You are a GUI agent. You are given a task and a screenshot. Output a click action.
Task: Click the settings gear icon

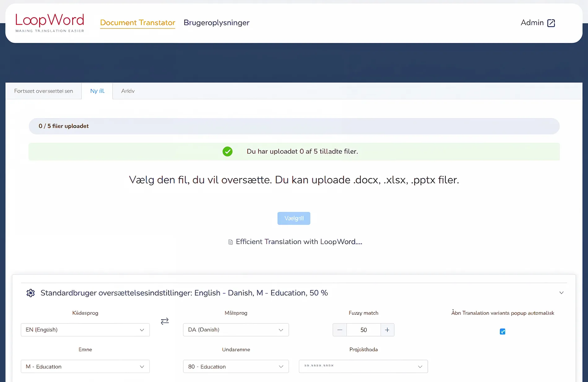[31, 293]
